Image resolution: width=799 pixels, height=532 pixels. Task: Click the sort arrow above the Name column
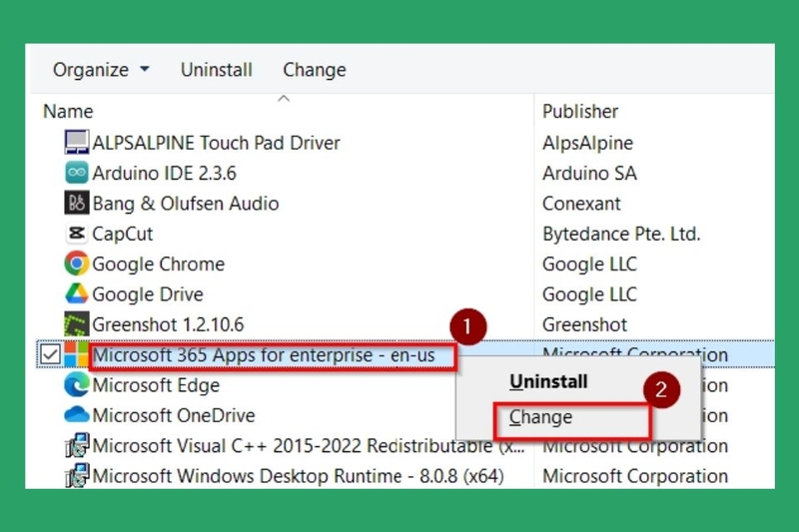tap(284, 99)
